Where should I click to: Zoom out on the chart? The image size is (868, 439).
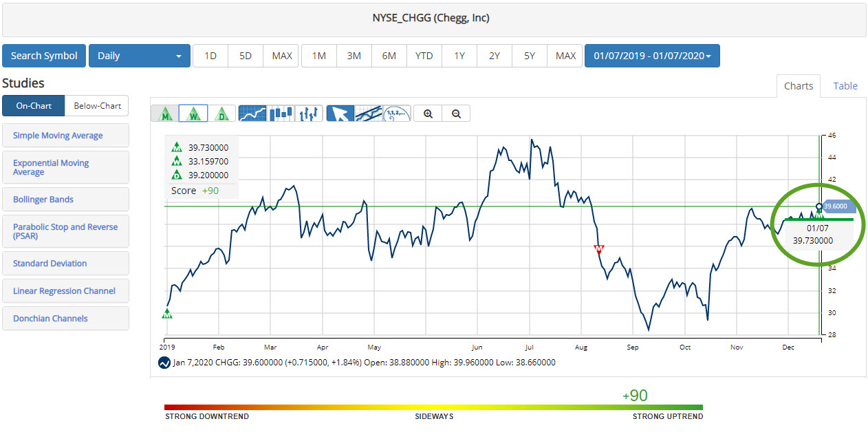coord(456,114)
